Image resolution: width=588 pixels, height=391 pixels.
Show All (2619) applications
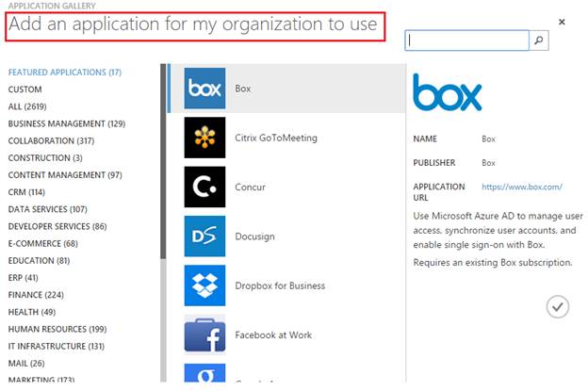(27, 106)
